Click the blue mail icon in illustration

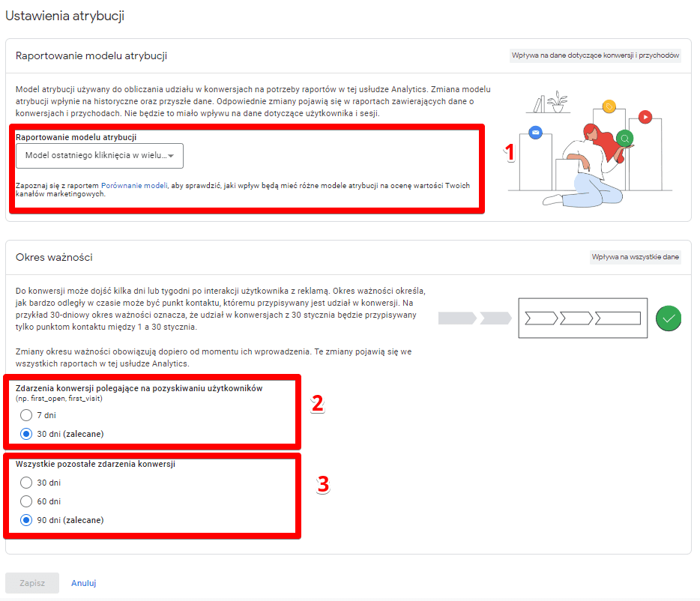point(534,132)
